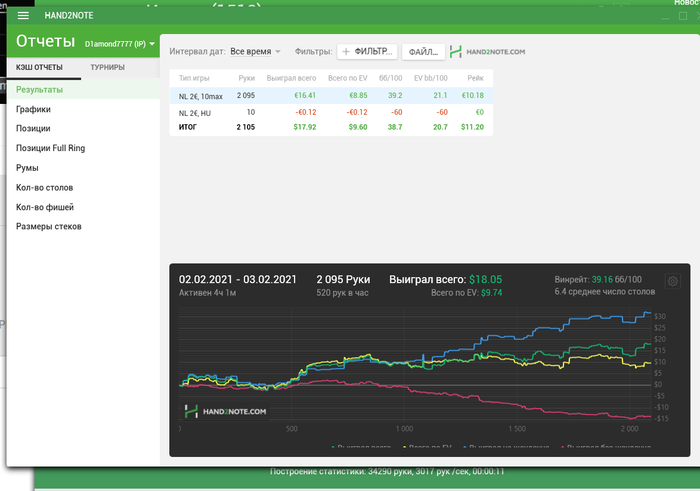Image resolution: width=700 pixels, height=491 pixels.
Task: Click the 2 095 Руки graph heading
Action: (343, 279)
